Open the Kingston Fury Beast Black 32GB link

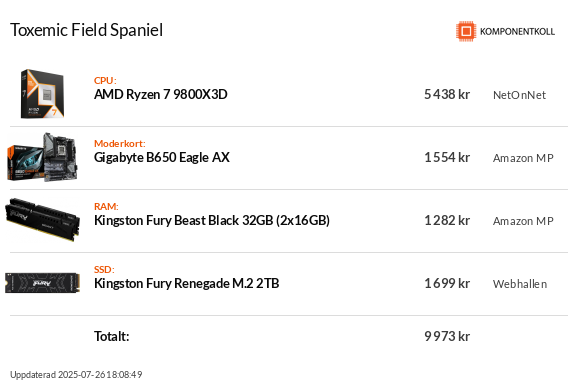[x=212, y=220]
